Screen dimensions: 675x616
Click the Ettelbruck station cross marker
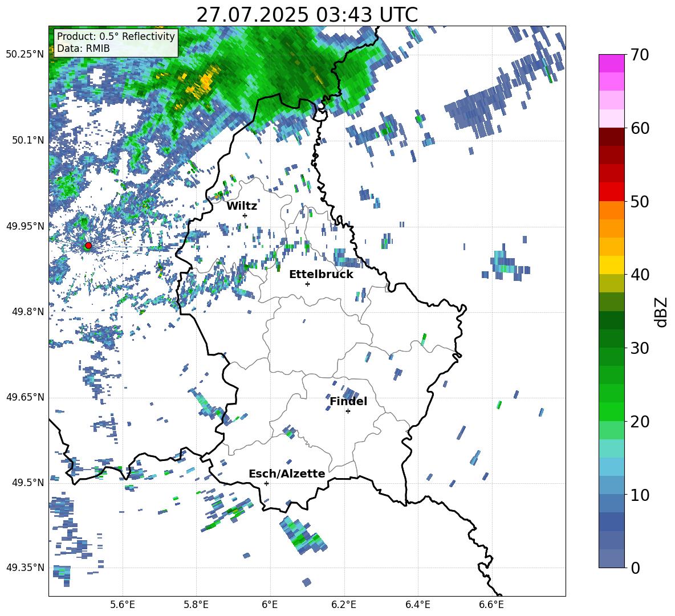pyautogui.click(x=307, y=284)
